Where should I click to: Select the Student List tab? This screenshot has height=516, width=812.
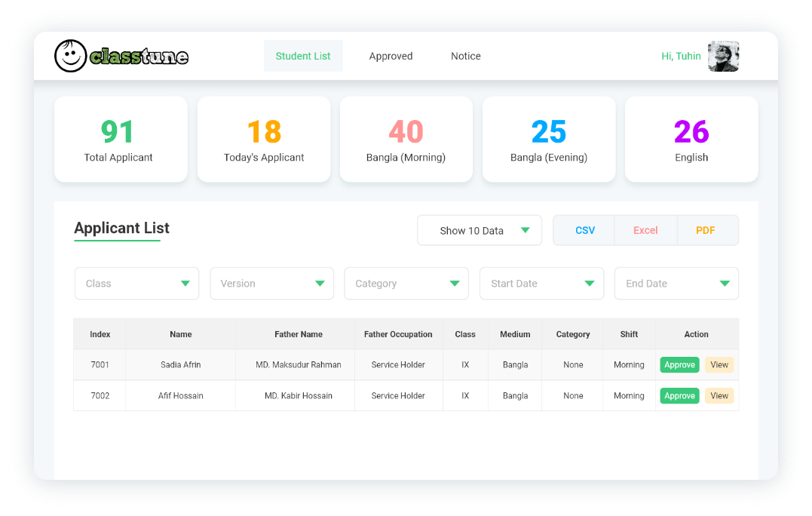pos(303,56)
